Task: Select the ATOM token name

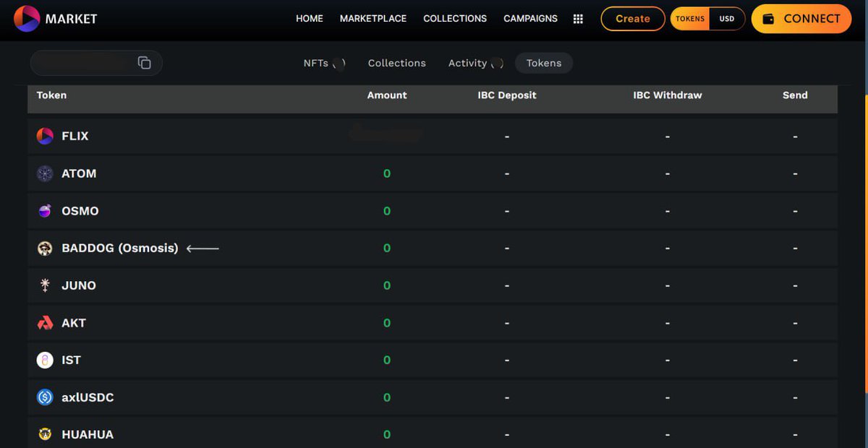Action: [x=79, y=173]
